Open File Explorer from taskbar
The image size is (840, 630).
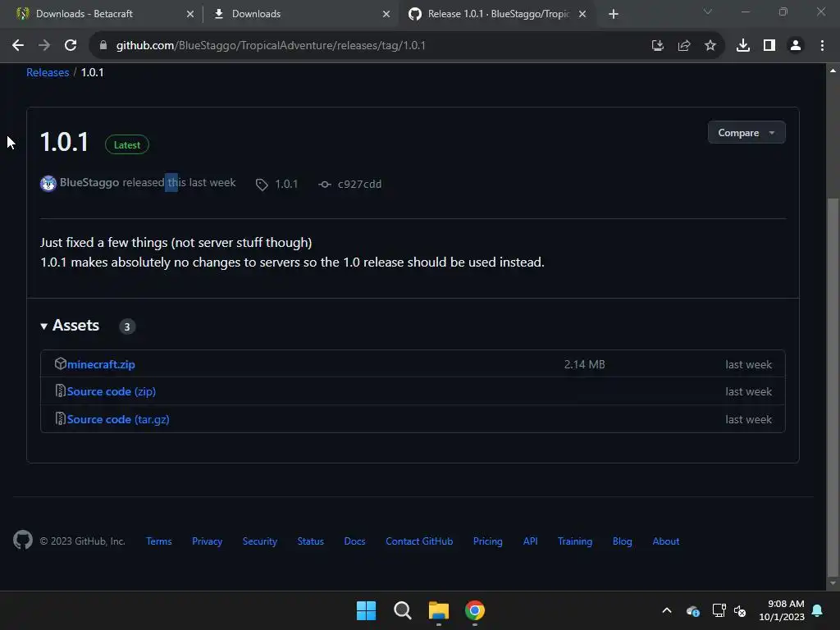(439, 610)
